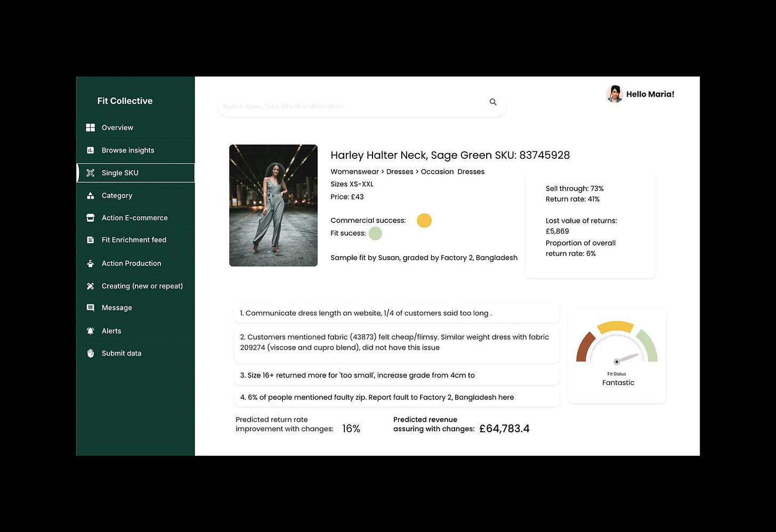Expand the faulty zip recommendation item

397,397
